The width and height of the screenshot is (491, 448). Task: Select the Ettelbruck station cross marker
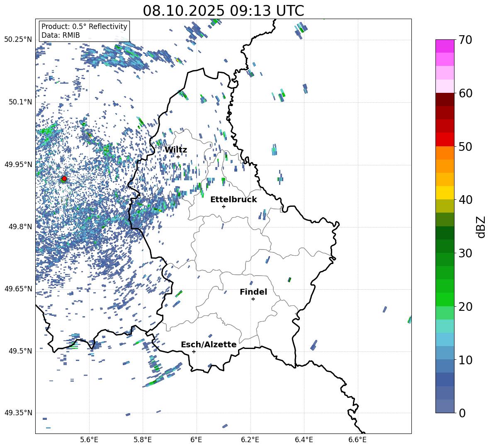coord(224,206)
